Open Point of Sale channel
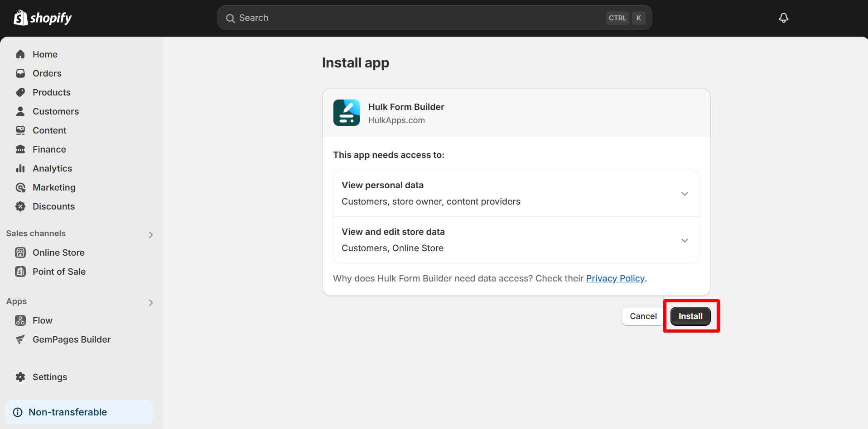This screenshot has height=429, width=868. point(59,271)
